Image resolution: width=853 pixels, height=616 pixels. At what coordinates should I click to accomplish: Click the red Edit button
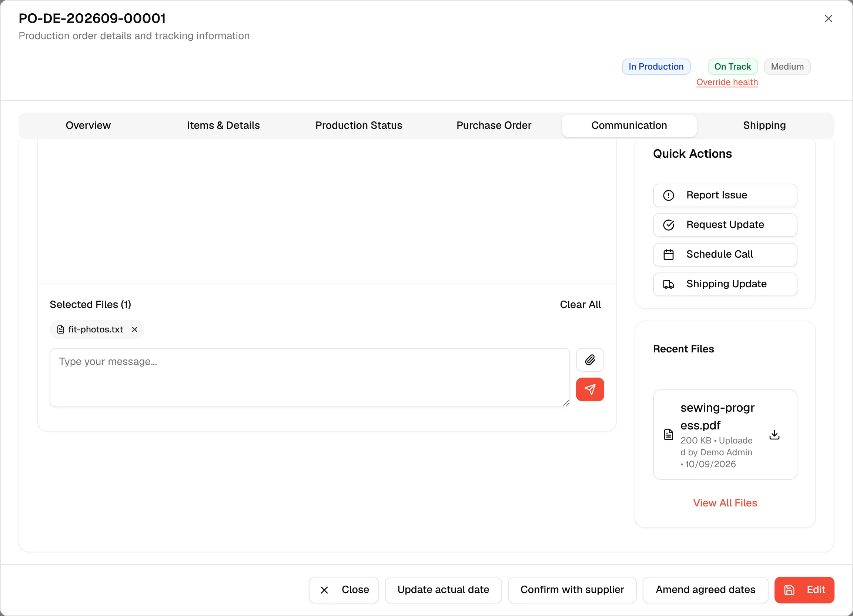tap(804, 590)
